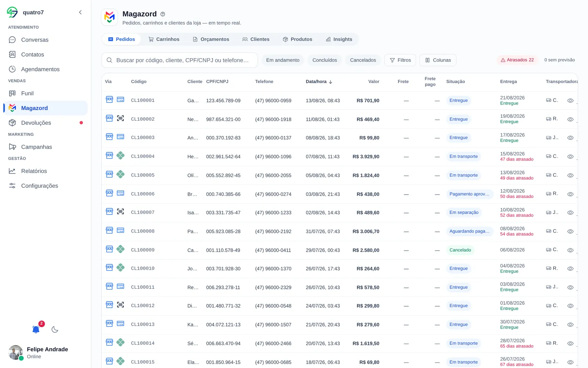Toggle dark mode with the moon icon
588x368 pixels.
55,329
